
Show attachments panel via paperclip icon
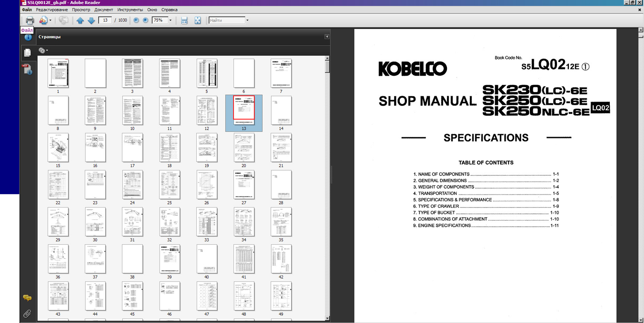pyautogui.click(x=27, y=313)
